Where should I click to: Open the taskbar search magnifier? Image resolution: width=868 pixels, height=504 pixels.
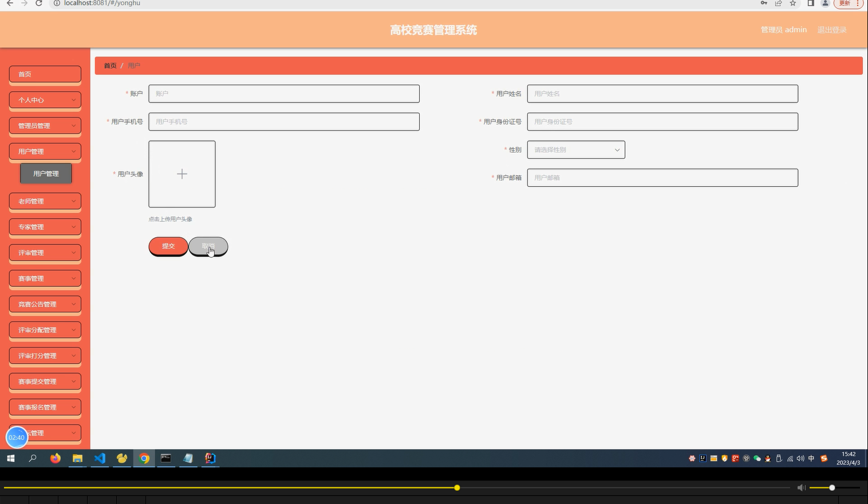[x=33, y=458]
